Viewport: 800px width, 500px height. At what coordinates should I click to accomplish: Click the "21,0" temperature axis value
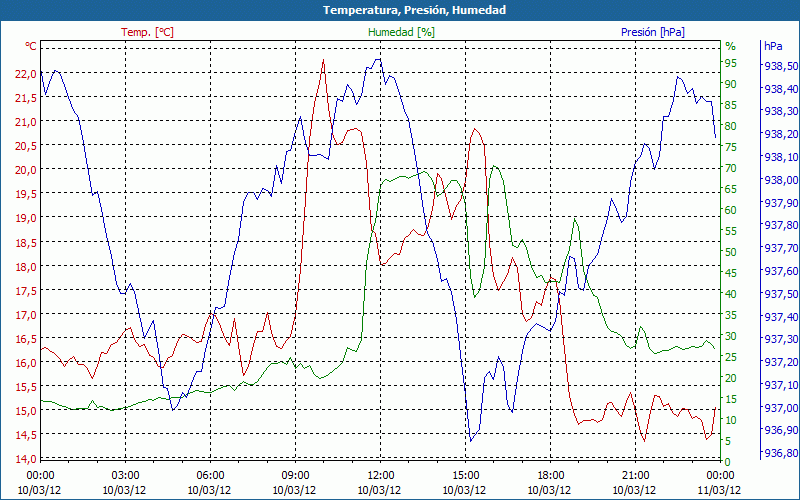pyautogui.click(x=26, y=122)
